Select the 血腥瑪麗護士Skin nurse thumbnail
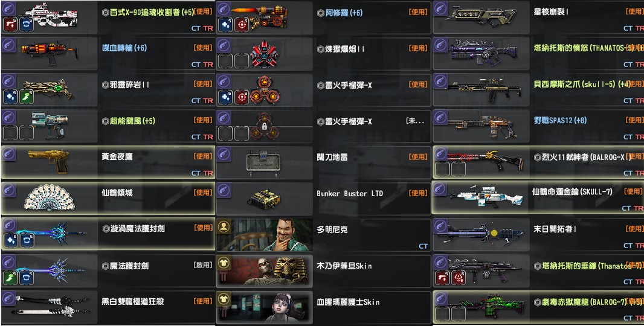 [265, 307]
